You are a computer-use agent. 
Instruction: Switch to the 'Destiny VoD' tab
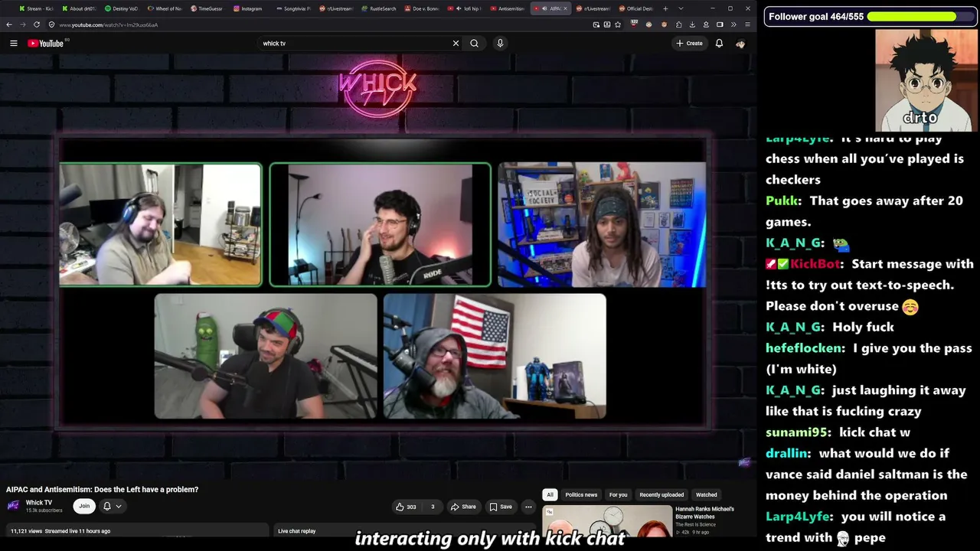(122, 8)
